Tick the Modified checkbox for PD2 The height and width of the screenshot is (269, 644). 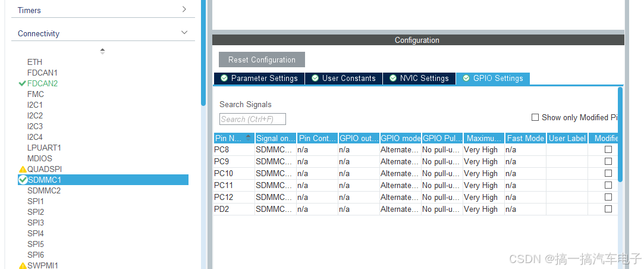tap(608, 209)
